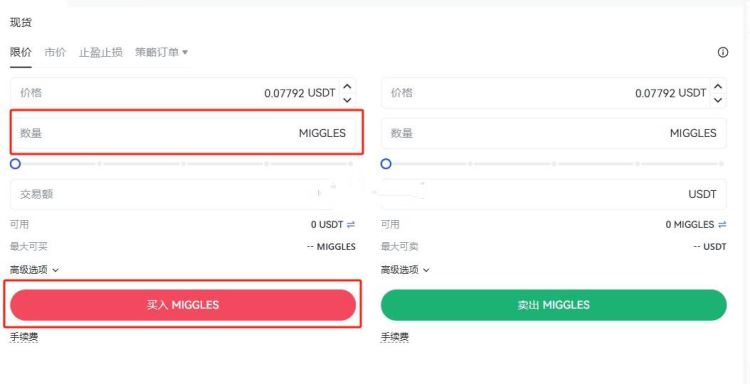Click transfer icon next to 0 MIGGLES
The height and width of the screenshot is (384, 750).
(x=722, y=224)
